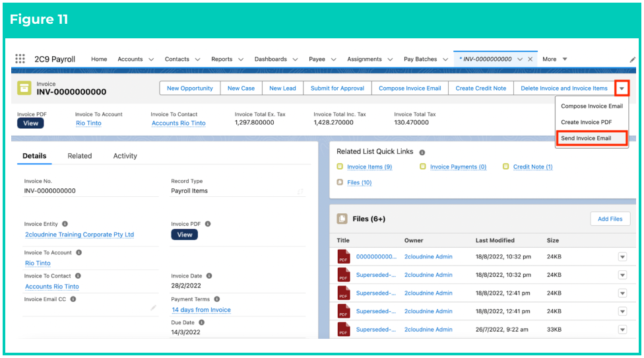
Task: Click info icon next to Invoice PDF in Details
Action: pyautogui.click(x=208, y=224)
